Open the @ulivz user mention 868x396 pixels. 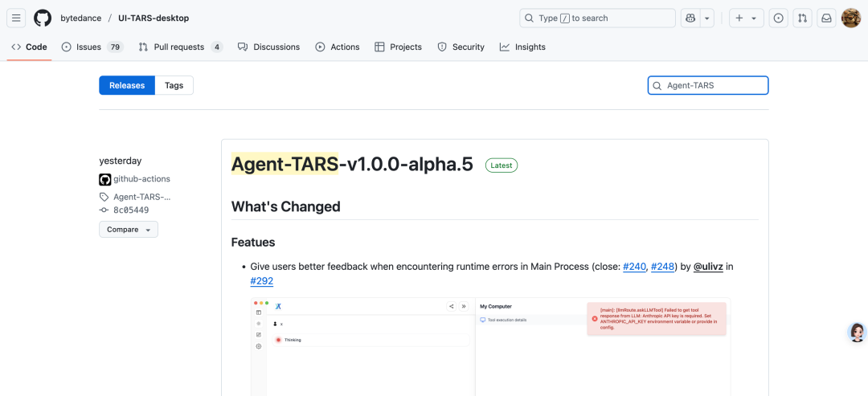click(x=708, y=267)
